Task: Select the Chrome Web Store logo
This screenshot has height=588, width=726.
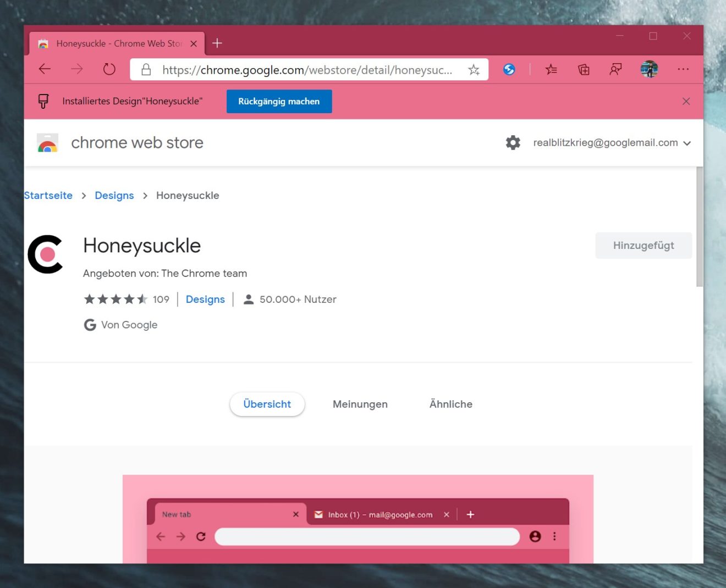Action: (x=47, y=142)
